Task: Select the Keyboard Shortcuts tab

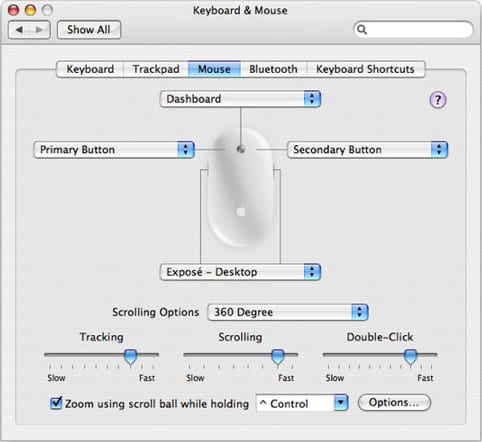Action: click(x=365, y=69)
